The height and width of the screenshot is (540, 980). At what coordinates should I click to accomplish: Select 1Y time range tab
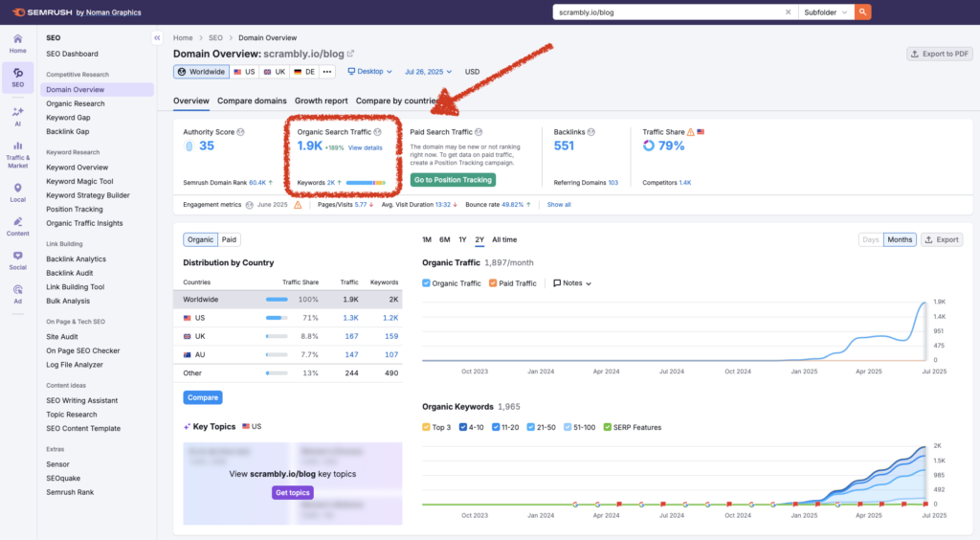(x=462, y=239)
